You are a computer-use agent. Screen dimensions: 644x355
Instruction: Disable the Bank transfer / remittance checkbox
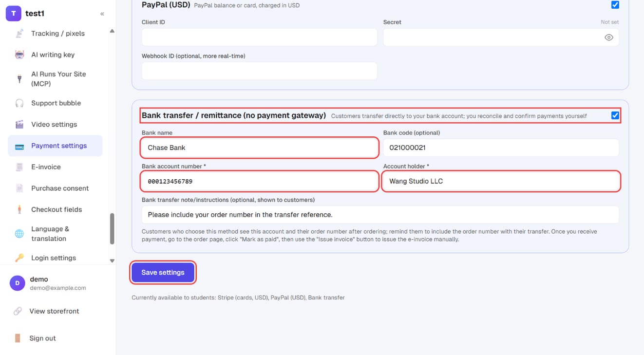pos(615,115)
